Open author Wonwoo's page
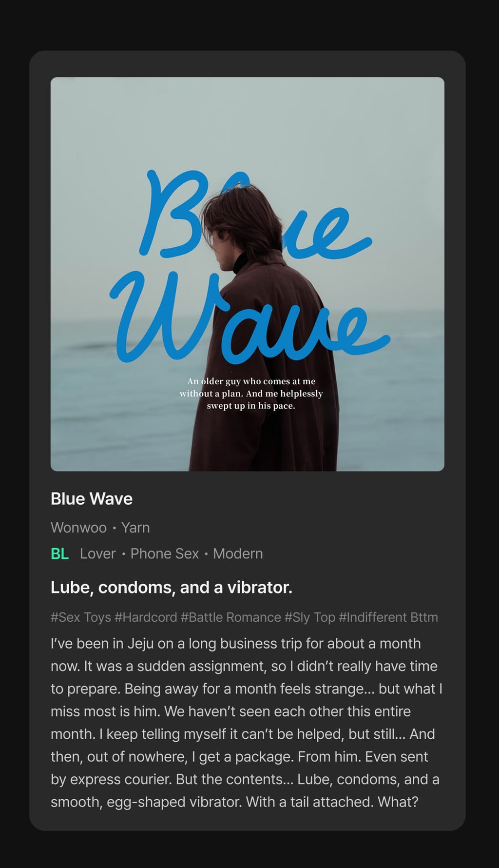This screenshot has width=499, height=868. (78, 528)
